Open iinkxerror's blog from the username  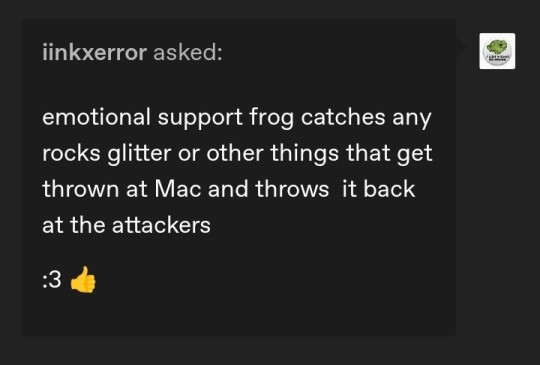94,53
